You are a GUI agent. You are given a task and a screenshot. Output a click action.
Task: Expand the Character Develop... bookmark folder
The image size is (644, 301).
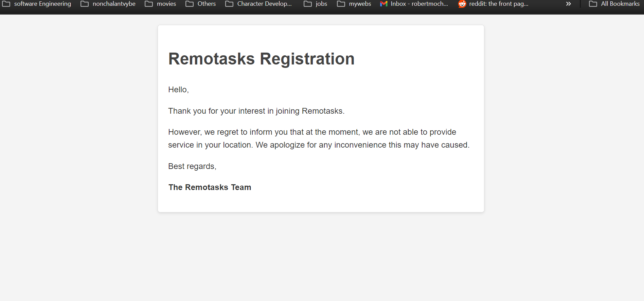coord(259,4)
